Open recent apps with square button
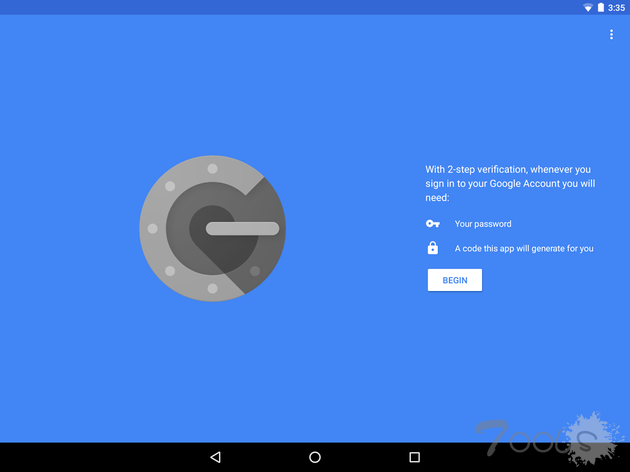The image size is (630, 472). 414,457
